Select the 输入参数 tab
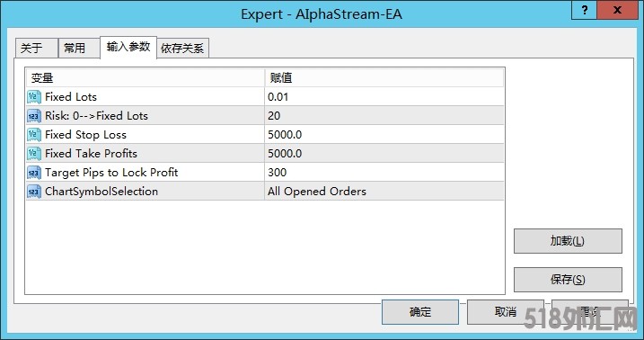The width and height of the screenshot is (644, 340). click(x=128, y=48)
